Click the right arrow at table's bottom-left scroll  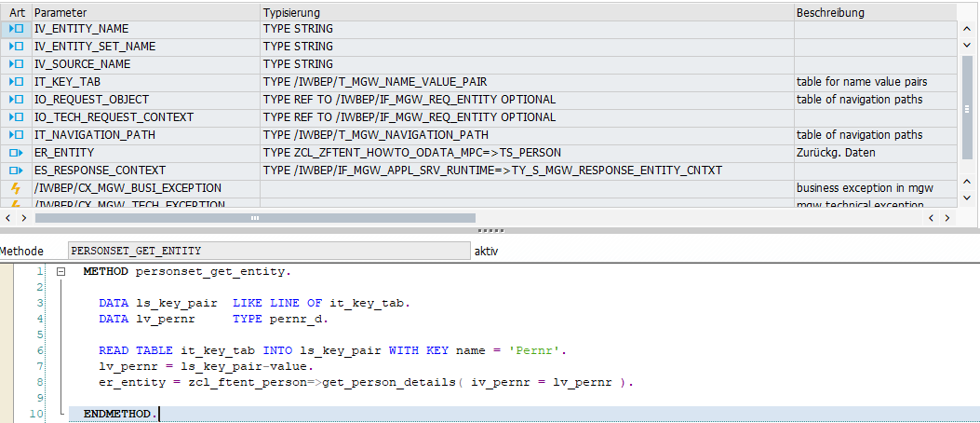(23, 218)
